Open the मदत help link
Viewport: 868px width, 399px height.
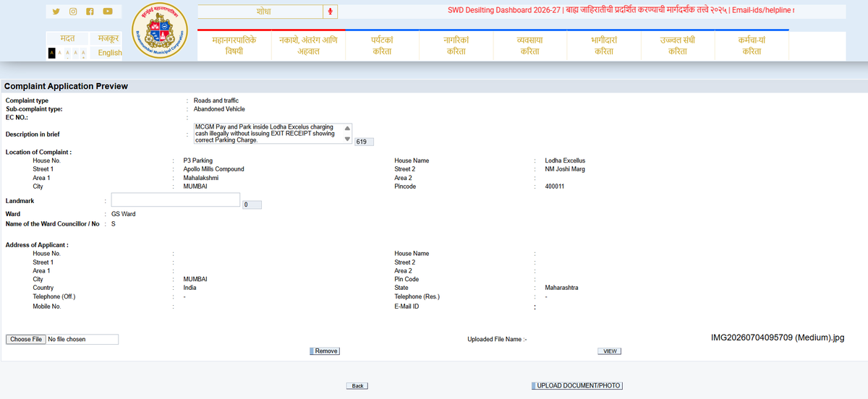point(67,38)
